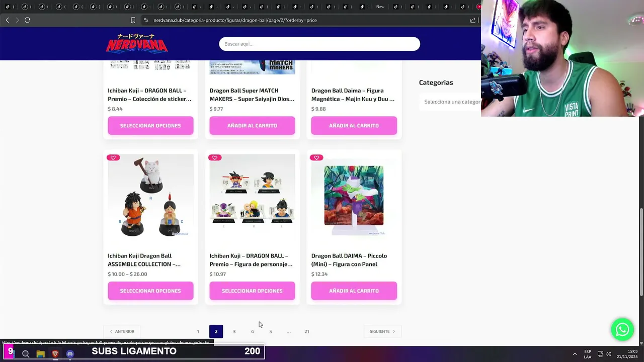
Task: Show hidden system tray icons
Action: [575, 354]
